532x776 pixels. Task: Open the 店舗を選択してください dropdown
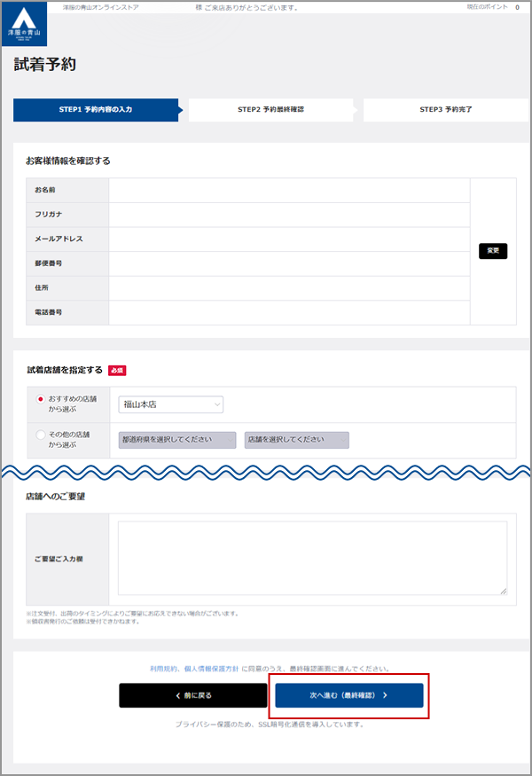pyautogui.click(x=296, y=440)
